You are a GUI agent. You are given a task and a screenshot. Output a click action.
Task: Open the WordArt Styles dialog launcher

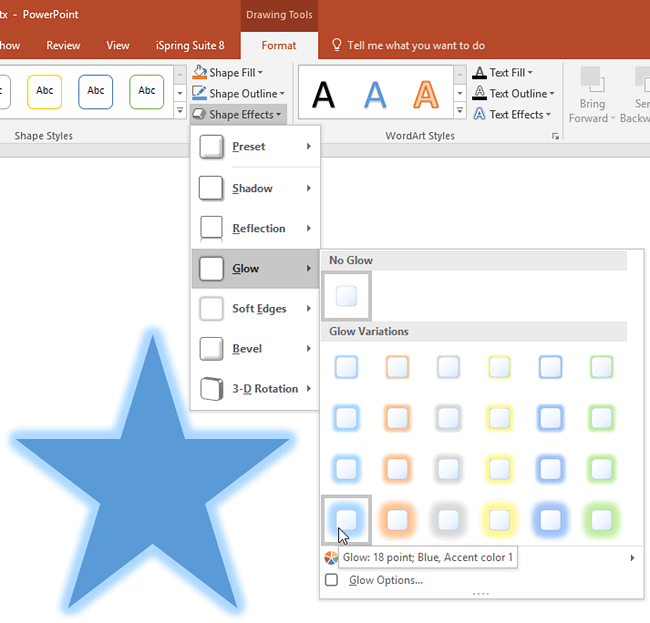click(x=555, y=136)
